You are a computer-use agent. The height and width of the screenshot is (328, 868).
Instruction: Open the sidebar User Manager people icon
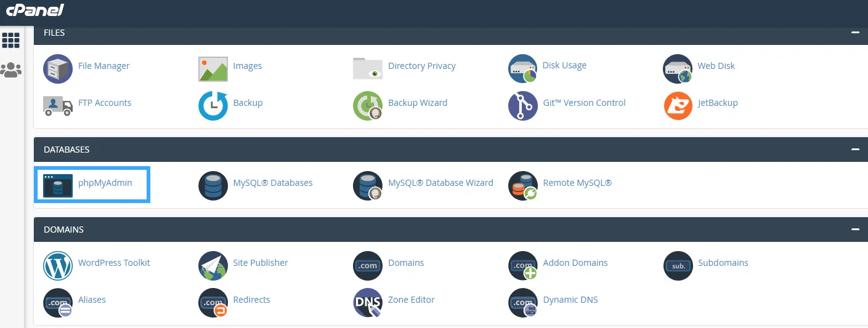11,70
